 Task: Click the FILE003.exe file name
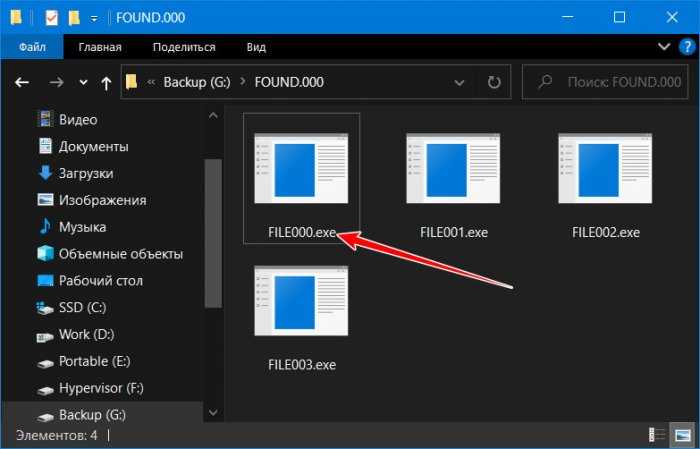(x=302, y=365)
